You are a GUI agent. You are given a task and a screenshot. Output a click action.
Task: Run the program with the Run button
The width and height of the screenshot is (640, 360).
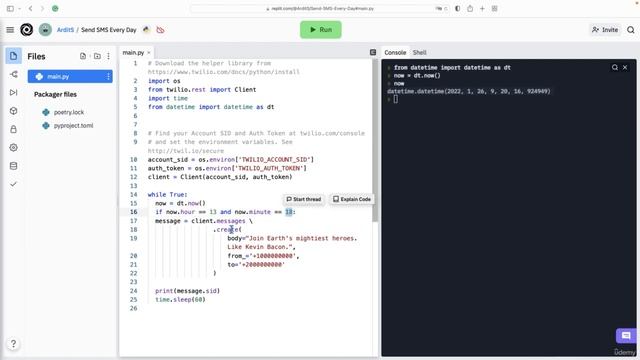tap(321, 30)
